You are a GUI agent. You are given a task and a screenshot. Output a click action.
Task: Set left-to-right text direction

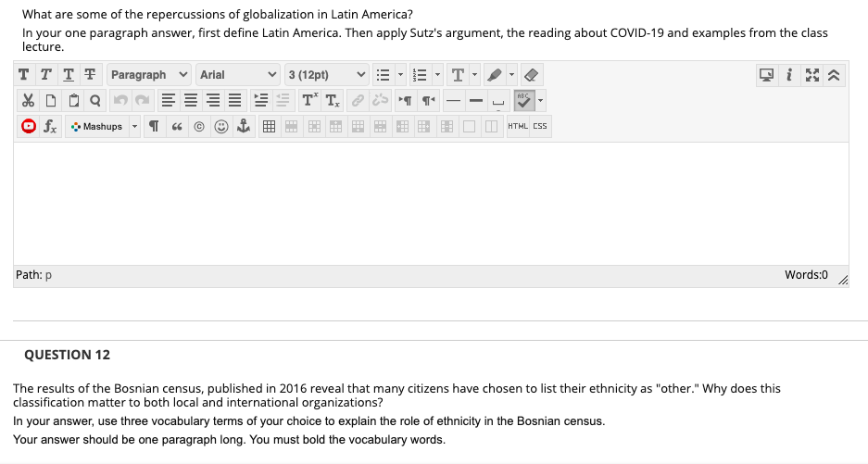(405, 100)
